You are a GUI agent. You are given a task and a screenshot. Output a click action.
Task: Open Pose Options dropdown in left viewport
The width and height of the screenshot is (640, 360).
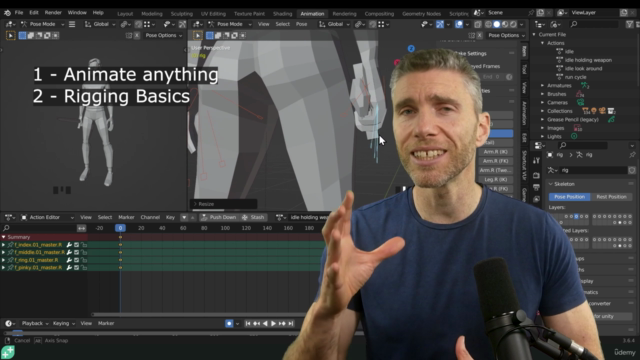pos(164,36)
